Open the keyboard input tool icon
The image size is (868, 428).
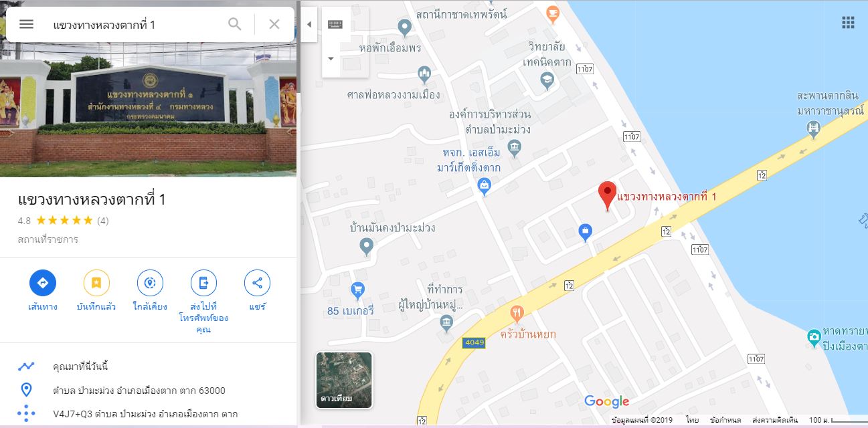tap(335, 24)
